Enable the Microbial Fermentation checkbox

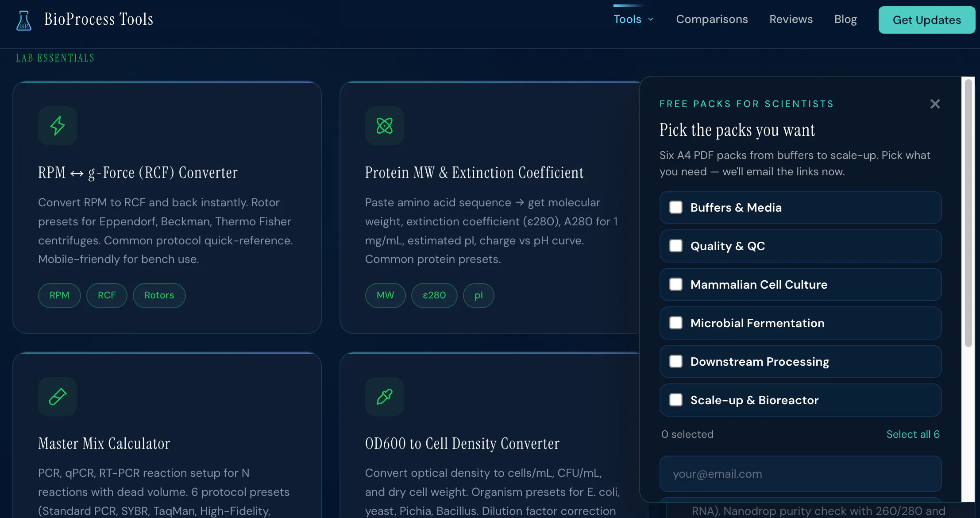point(676,323)
